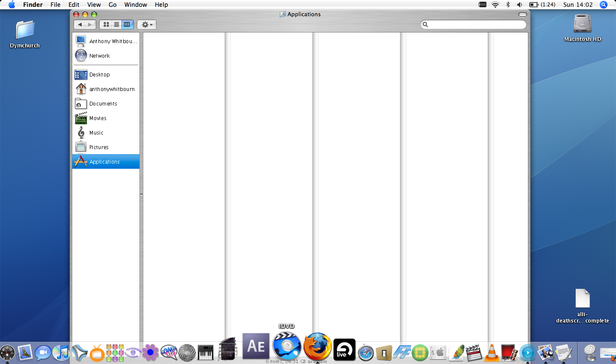The height and width of the screenshot is (364, 616).
Task: Open the Action gear dropdown menu
Action: click(x=147, y=24)
